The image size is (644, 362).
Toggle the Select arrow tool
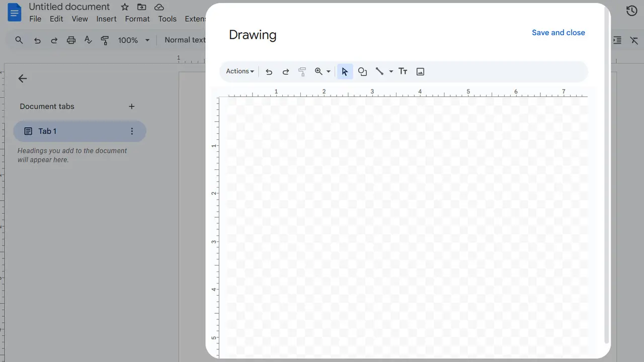click(x=345, y=71)
